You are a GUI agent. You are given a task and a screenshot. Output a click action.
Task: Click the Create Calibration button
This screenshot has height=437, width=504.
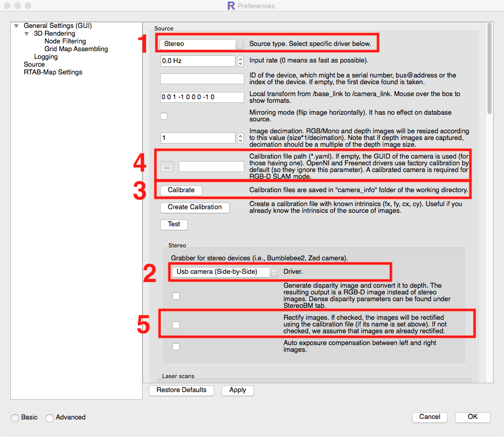195,207
